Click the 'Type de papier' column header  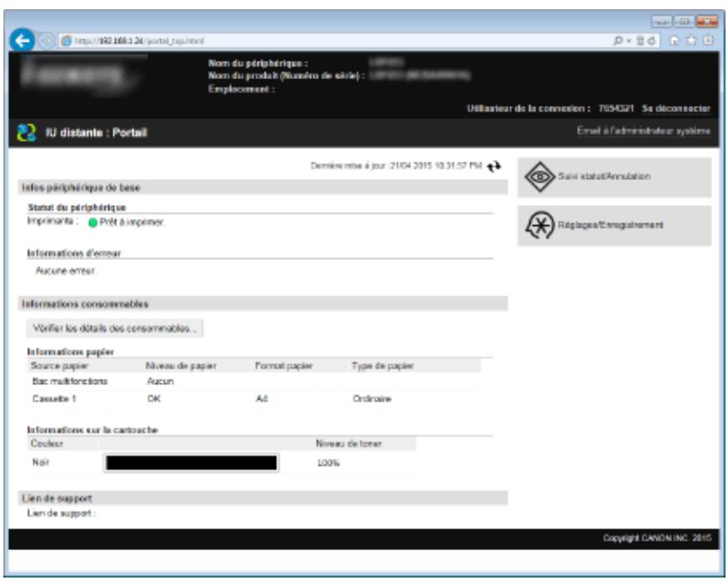click(x=382, y=366)
